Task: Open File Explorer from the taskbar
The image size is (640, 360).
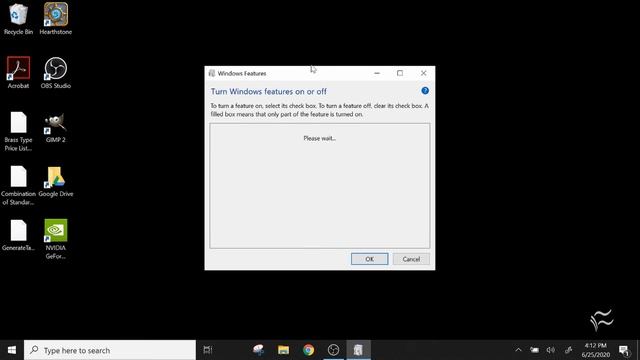Action: pyautogui.click(x=283, y=350)
